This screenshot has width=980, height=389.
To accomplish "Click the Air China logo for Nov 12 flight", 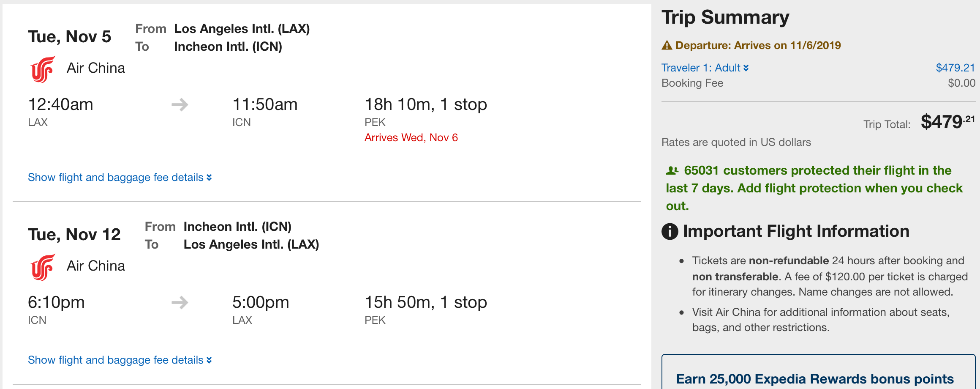I will click(43, 267).
